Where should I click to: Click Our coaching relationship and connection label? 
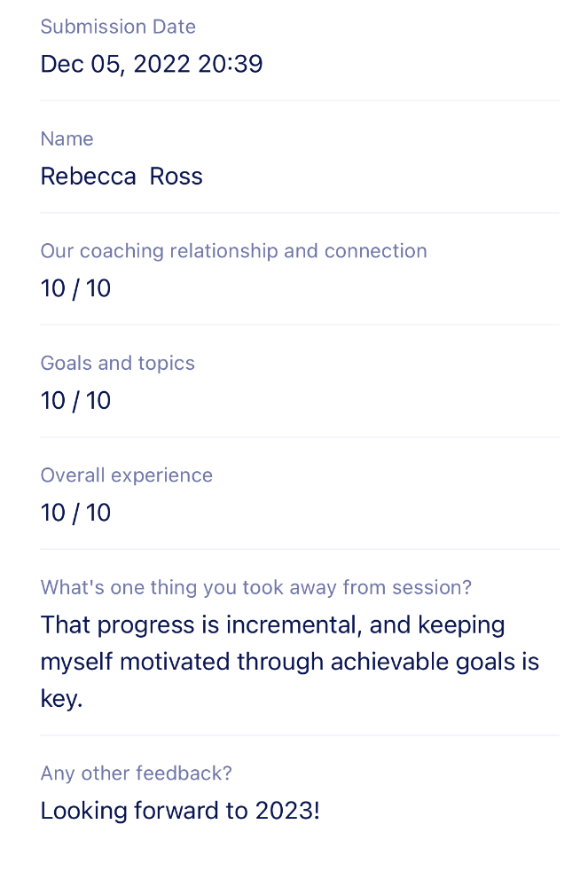coord(233,251)
